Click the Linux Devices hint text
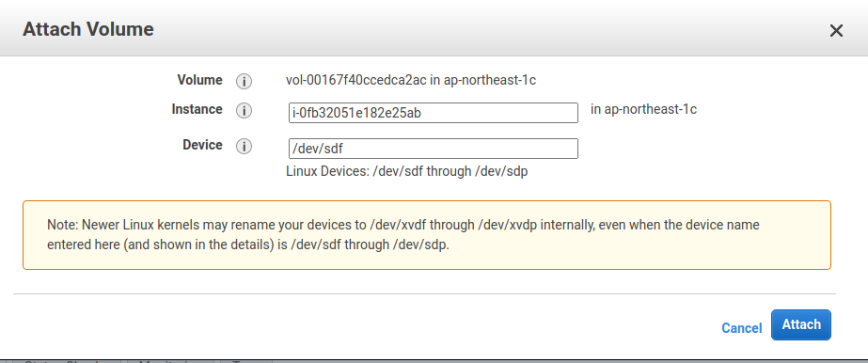 [407, 171]
